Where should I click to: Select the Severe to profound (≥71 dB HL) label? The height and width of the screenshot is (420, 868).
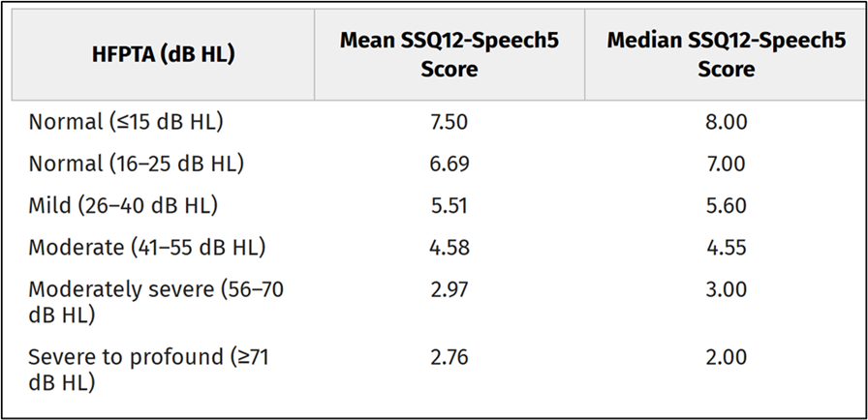tap(148, 371)
